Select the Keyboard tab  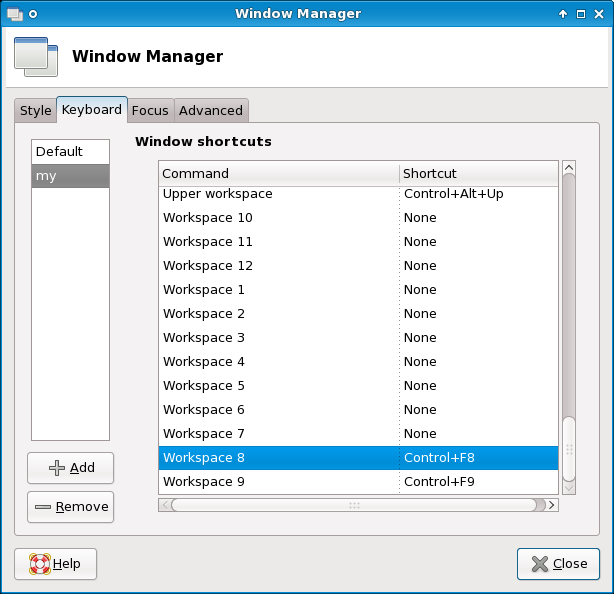[92, 110]
